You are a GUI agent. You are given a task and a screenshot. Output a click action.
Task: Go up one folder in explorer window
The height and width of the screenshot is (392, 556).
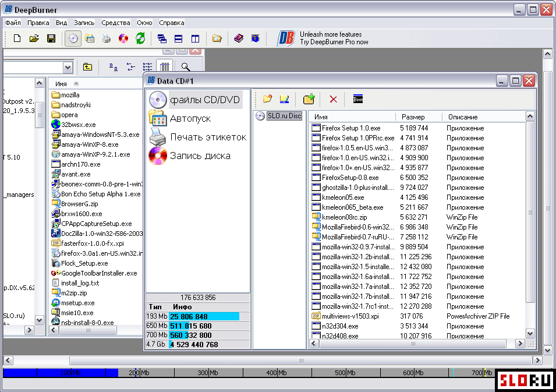point(87,67)
